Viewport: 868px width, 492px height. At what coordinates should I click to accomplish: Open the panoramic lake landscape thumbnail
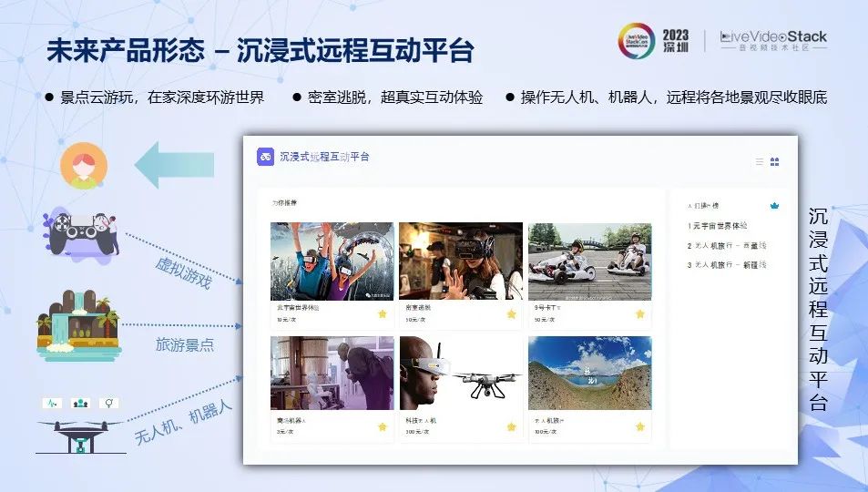(x=589, y=373)
